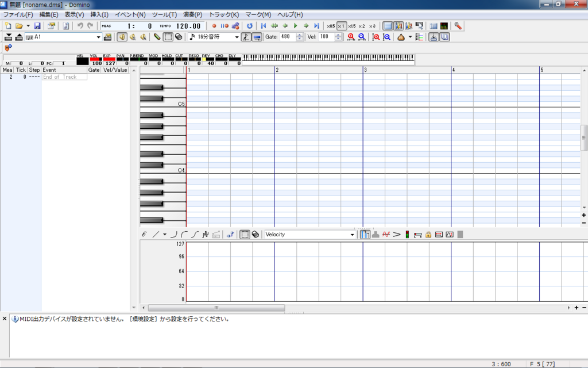Open the Velocity event type dropdown

coord(352,235)
